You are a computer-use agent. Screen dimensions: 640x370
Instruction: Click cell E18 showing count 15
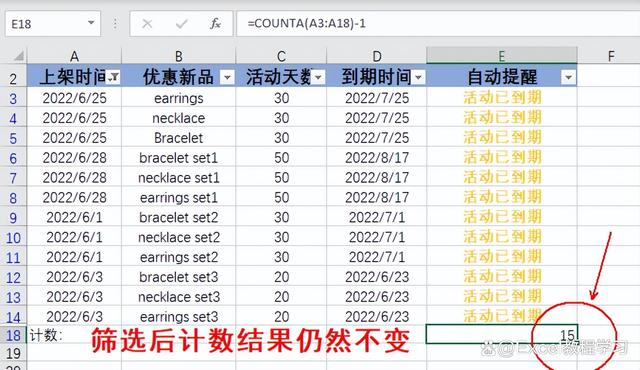[x=502, y=335]
